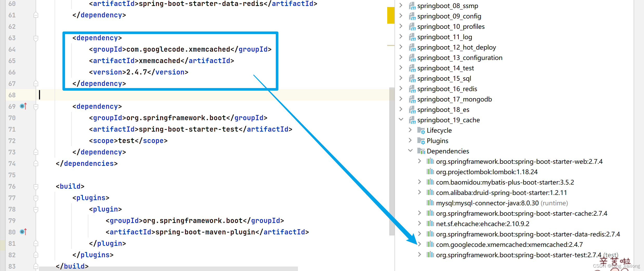
Task: Toggle fold marker at line 61
Action: 36,15
